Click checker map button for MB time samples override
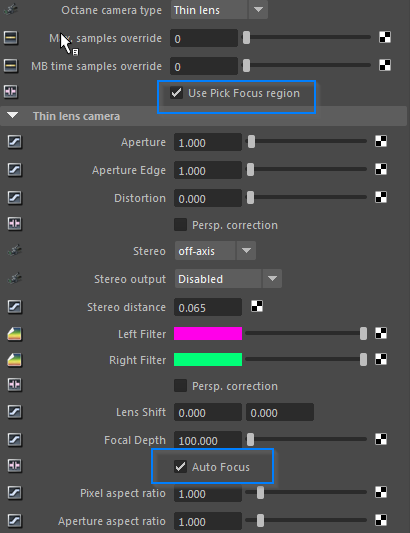This screenshot has height=533, width=410. point(385,65)
